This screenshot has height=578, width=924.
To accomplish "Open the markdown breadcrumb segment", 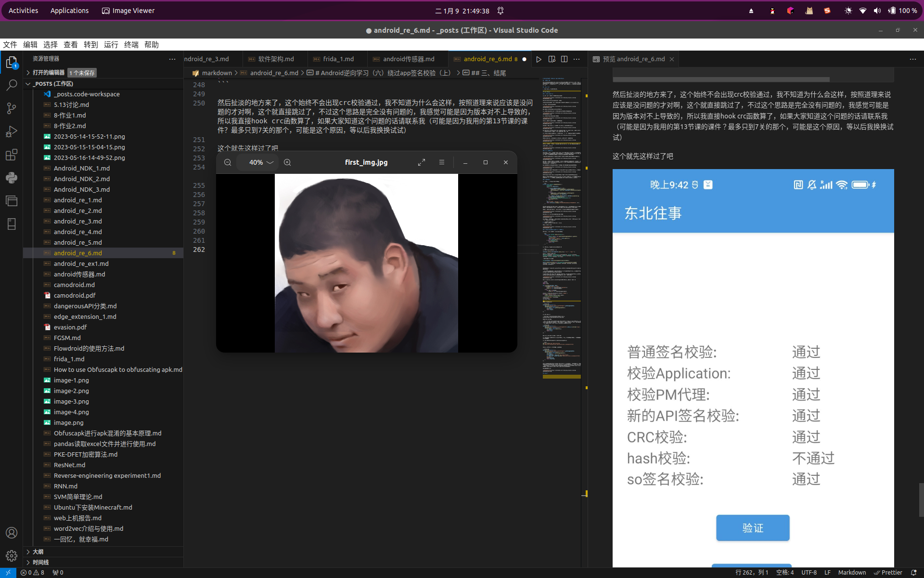I will tap(217, 73).
